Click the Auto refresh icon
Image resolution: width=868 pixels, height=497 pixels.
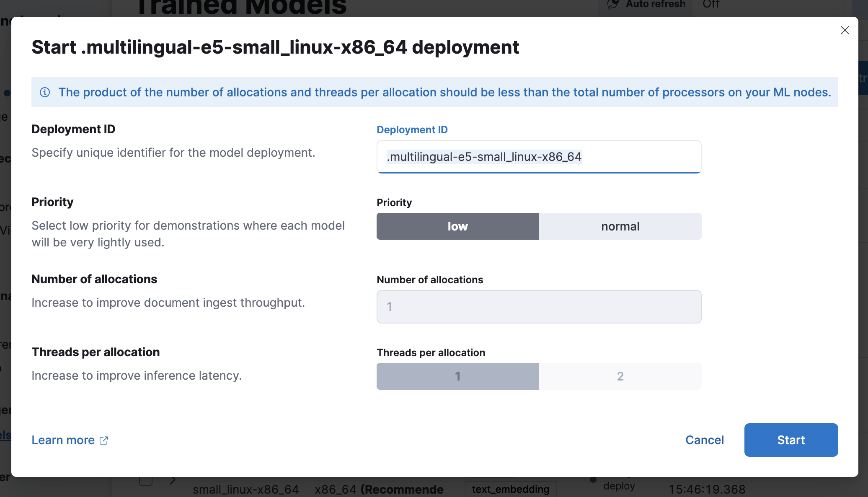tap(613, 4)
